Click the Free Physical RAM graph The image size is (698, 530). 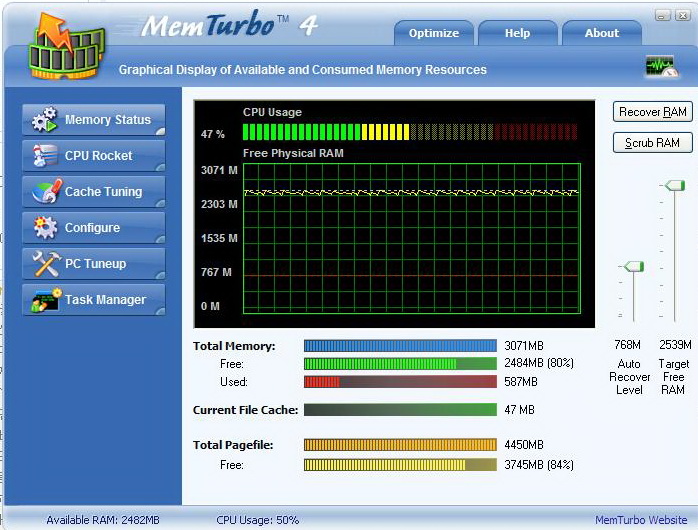point(412,239)
